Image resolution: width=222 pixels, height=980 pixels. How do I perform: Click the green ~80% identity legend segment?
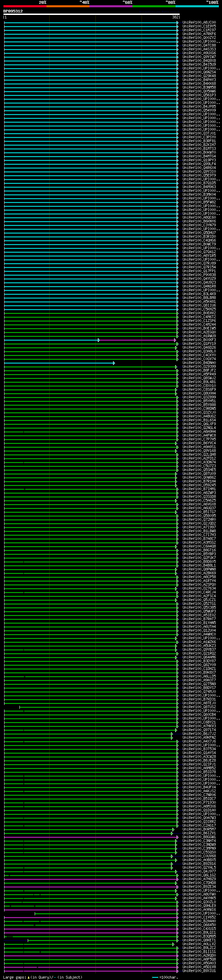154,6
